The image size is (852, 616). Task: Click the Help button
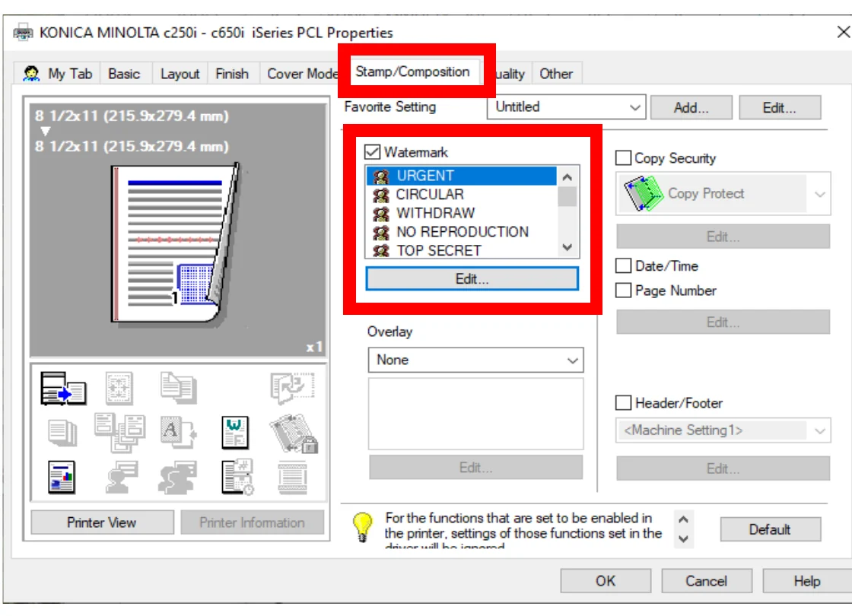807,581
